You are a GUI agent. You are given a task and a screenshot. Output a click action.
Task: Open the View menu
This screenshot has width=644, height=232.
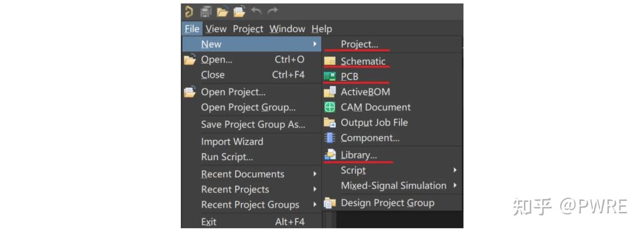click(216, 29)
